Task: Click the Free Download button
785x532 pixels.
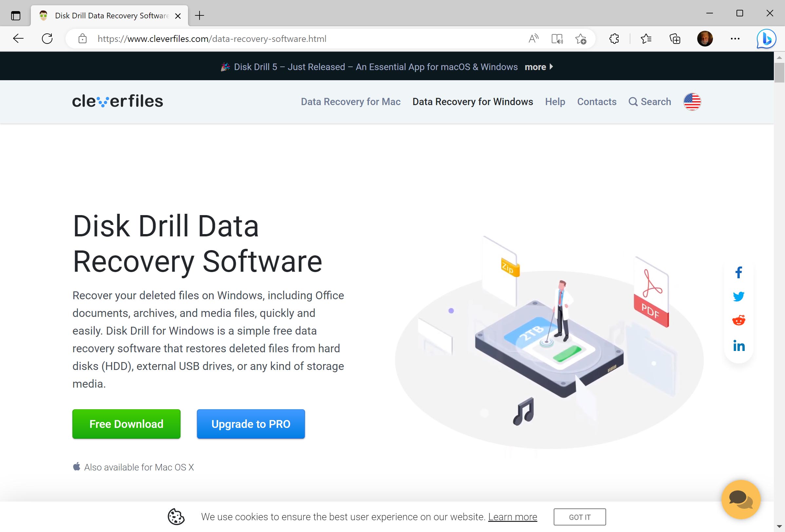Action: pos(126,424)
